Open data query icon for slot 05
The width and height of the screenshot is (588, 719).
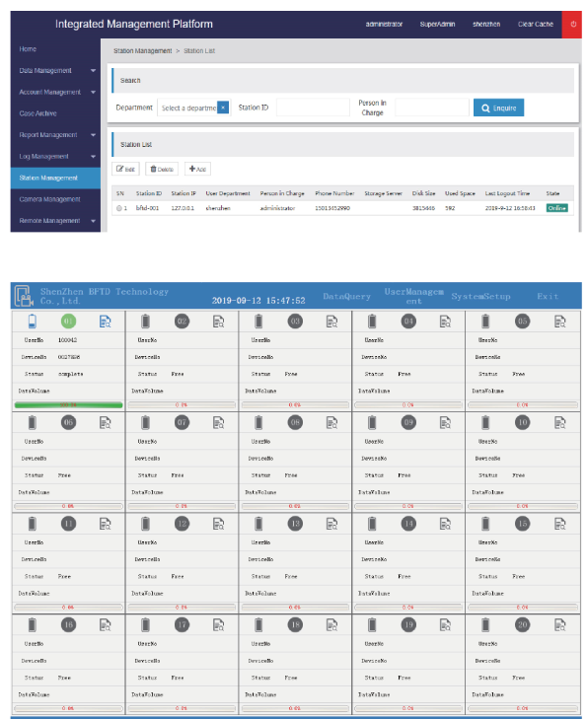560,322
